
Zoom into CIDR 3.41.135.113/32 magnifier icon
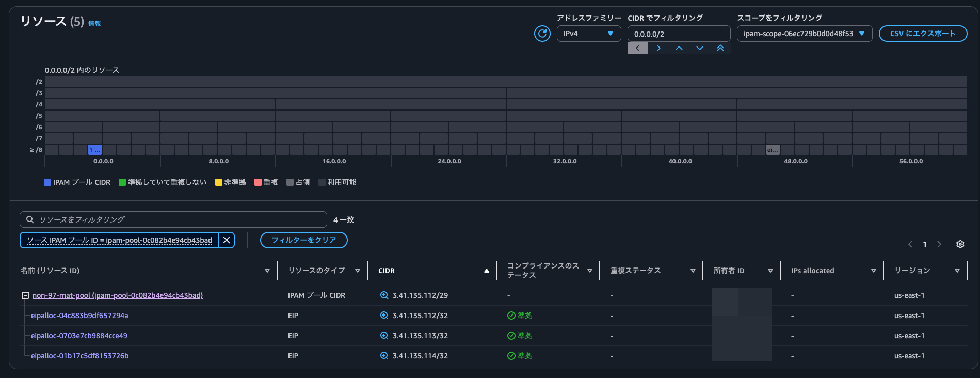384,336
